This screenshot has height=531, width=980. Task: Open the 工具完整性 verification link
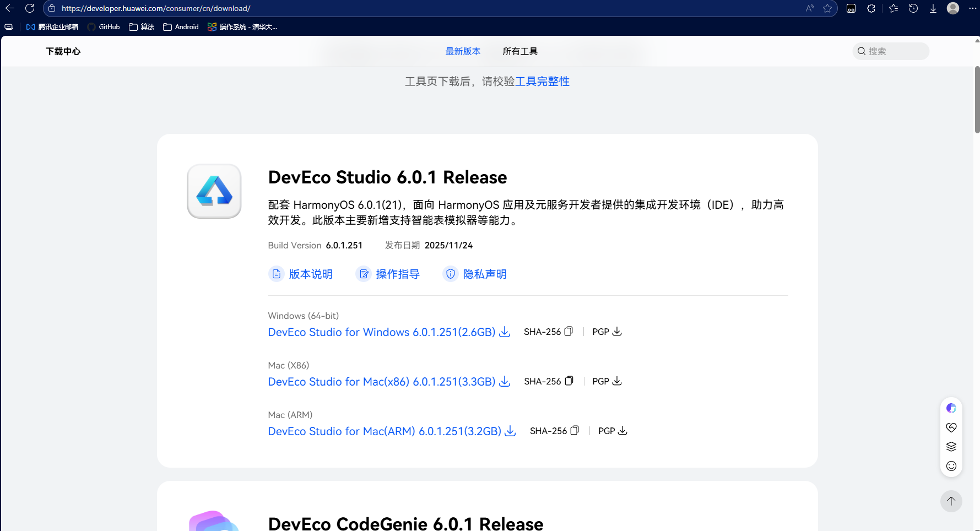coord(543,81)
